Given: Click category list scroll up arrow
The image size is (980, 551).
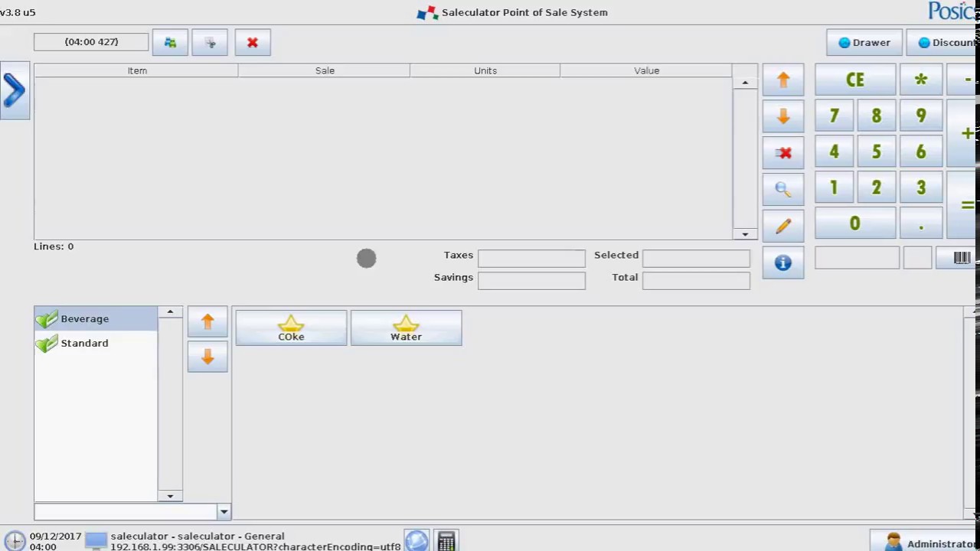Looking at the screenshot, I should tap(170, 312).
